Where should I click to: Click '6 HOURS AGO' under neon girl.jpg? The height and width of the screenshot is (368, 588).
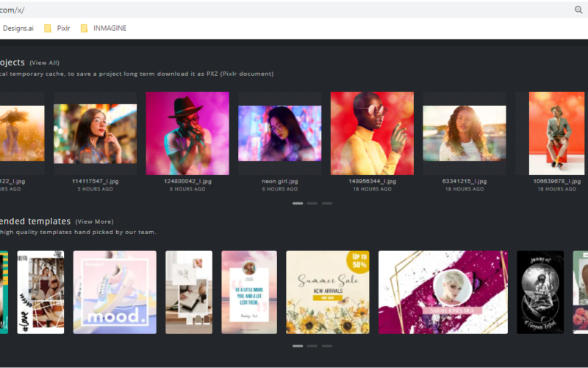[280, 189]
